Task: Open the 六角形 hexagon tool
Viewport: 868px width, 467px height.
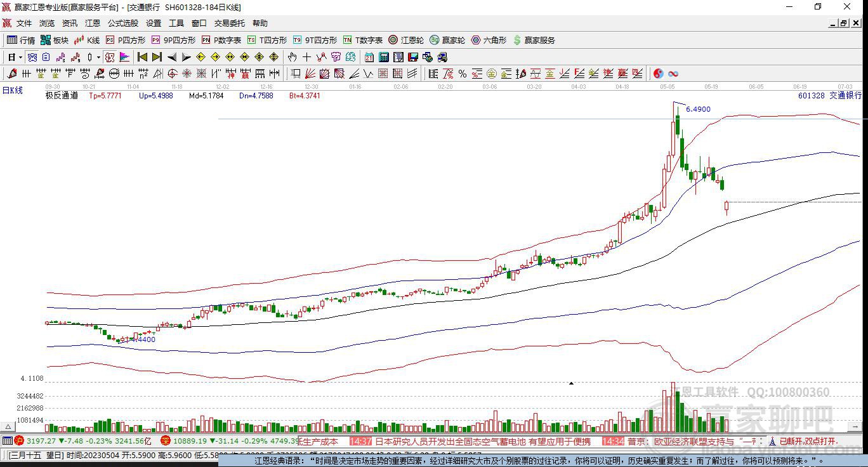Action: click(x=489, y=40)
